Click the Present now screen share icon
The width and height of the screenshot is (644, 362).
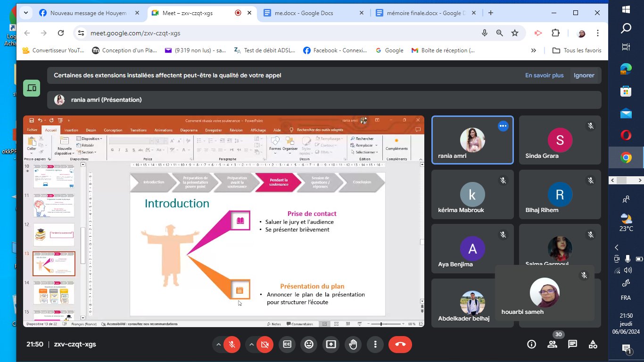331,344
